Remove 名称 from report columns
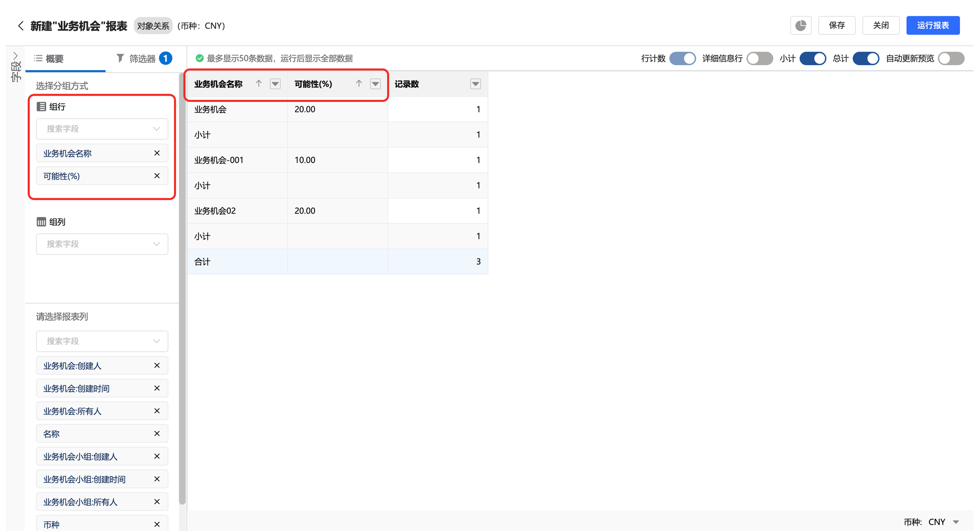Viewport: 980px width, 531px height. [x=157, y=434]
